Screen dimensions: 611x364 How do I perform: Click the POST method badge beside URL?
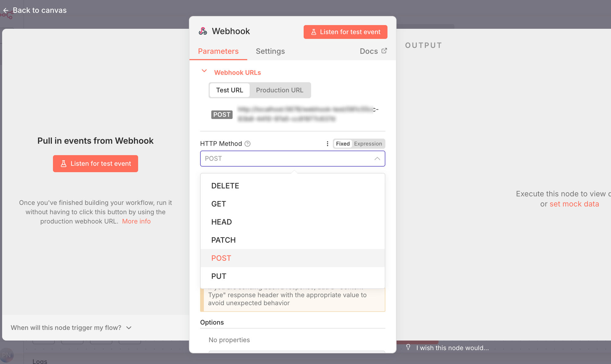[222, 115]
